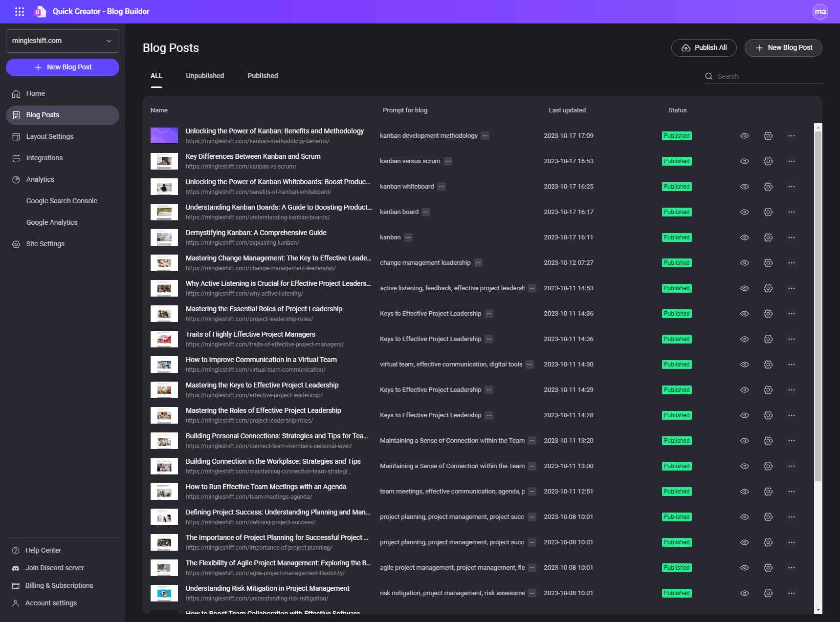Open the Blog Posts section in sidebar
840x622 pixels.
(x=43, y=115)
